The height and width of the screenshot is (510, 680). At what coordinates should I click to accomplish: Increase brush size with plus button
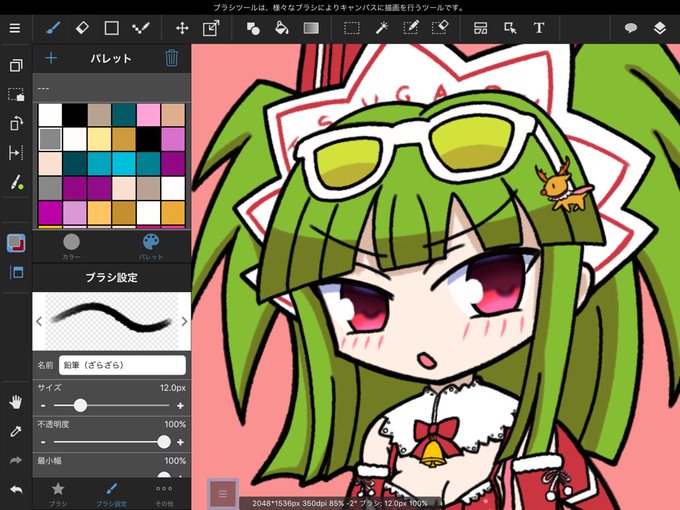180,406
